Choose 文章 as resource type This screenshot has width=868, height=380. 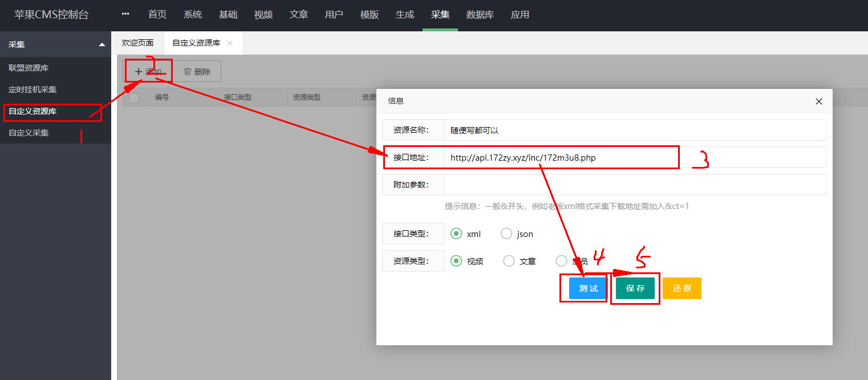coord(509,261)
